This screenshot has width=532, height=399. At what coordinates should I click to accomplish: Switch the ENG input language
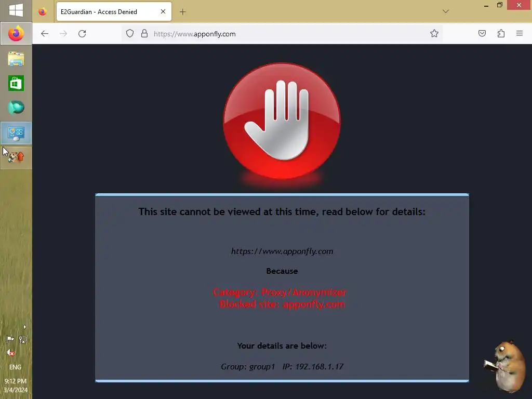(15, 367)
